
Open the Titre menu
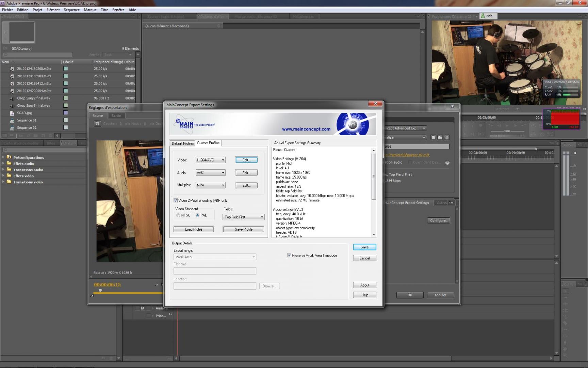coord(104,10)
